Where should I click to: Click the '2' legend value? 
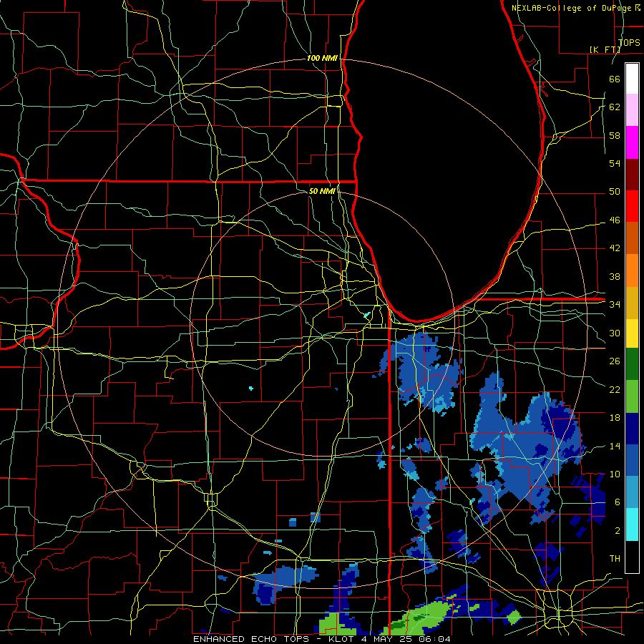(x=618, y=530)
